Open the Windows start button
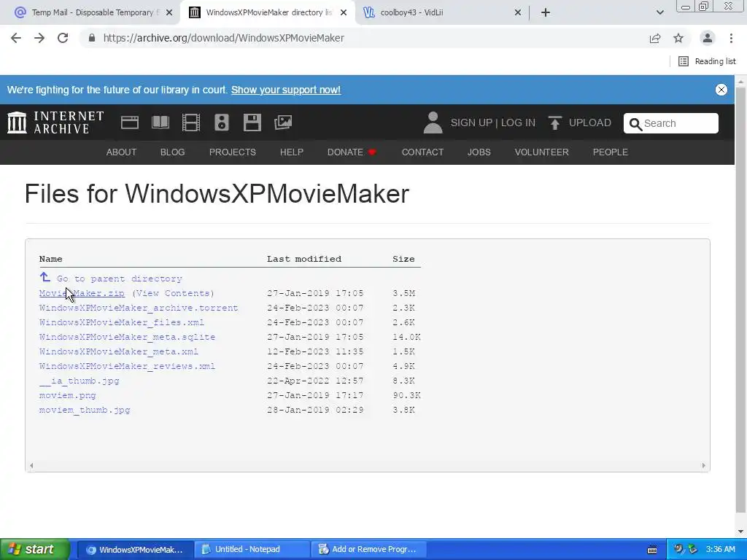Viewport: 747px width, 560px height. [35, 550]
